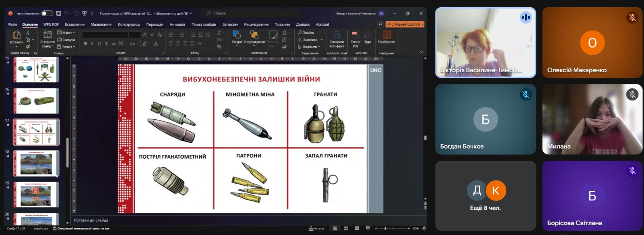Open Надбудови add-ins

(386, 37)
